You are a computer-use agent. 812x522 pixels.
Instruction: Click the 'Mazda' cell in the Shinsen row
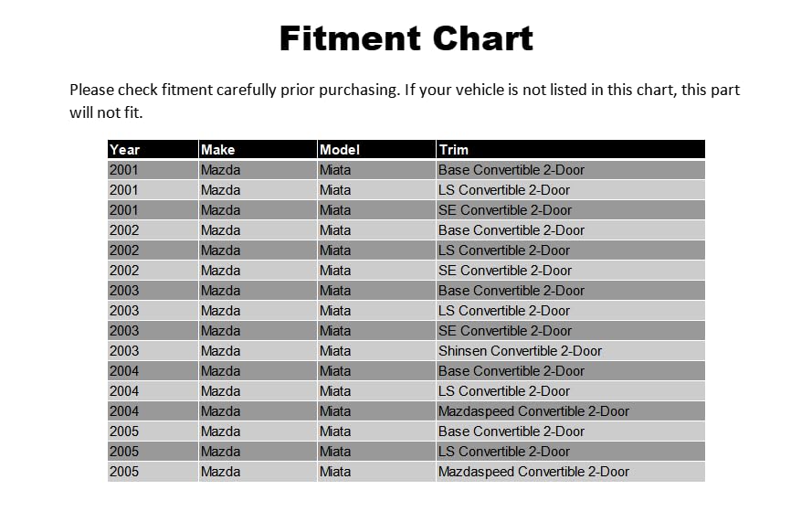coord(221,351)
